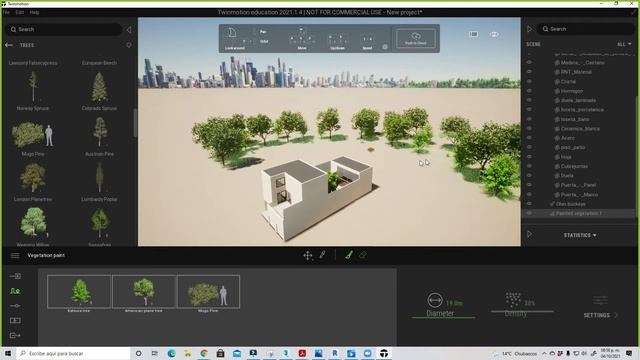640x360 pixels.
Task: Toggle visibility of Cristal item
Action: (529, 81)
